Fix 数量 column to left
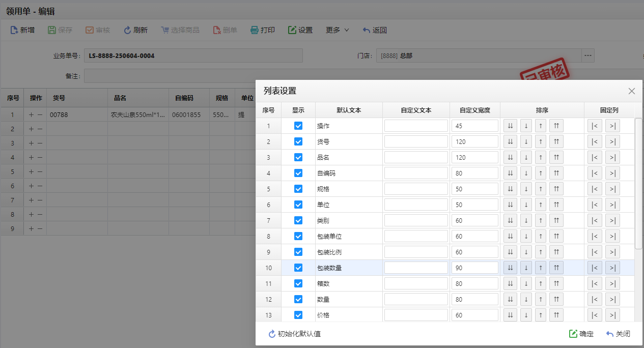Image resolution: width=644 pixels, height=348 pixels. tap(595, 299)
